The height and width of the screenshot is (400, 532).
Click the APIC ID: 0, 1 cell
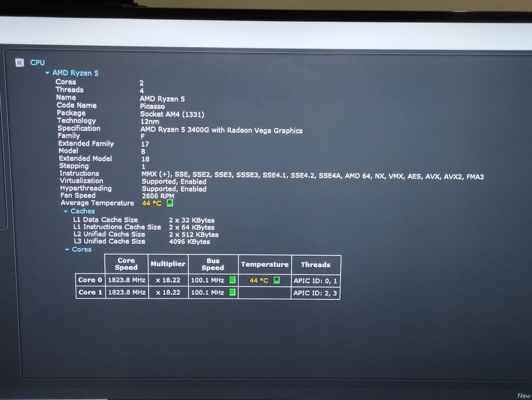316,281
